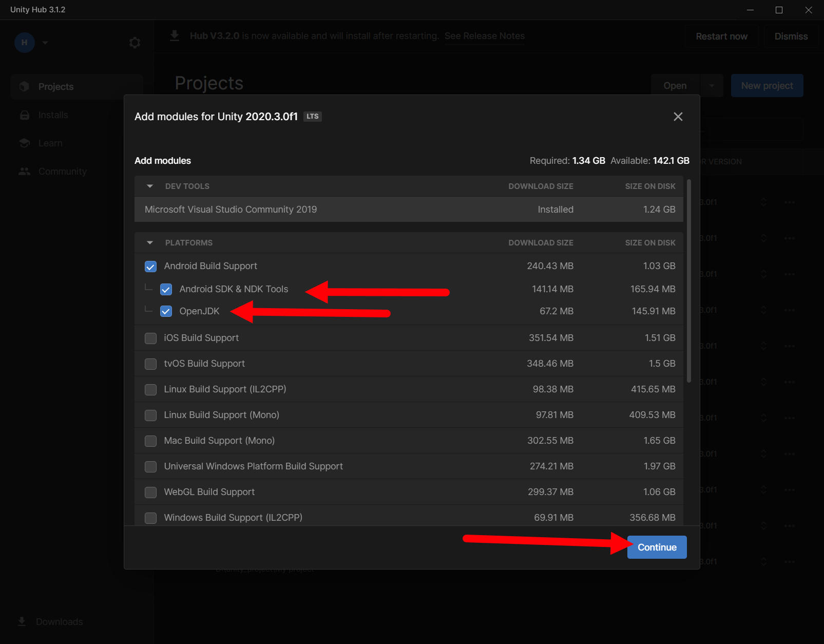This screenshot has height=644, width=824.
Task: Click the Projects cube icon
Action: click(x=24, y=87)
